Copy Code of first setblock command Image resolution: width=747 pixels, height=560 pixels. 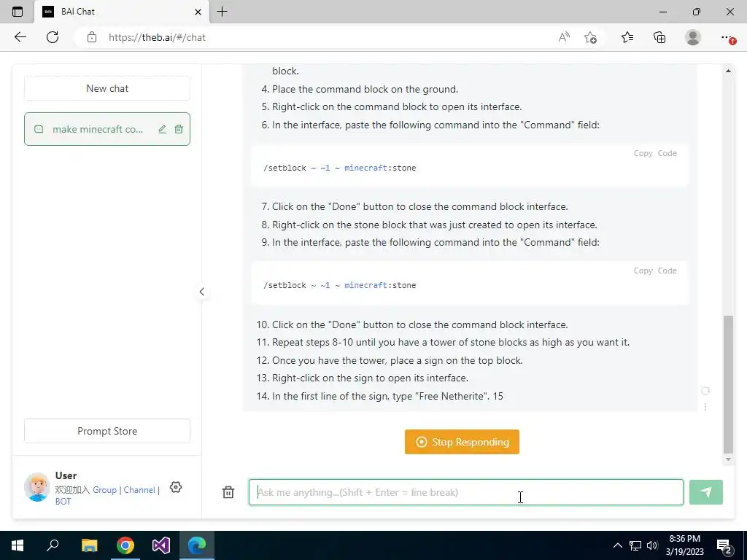pyautogui.click(x=655, y=153)
